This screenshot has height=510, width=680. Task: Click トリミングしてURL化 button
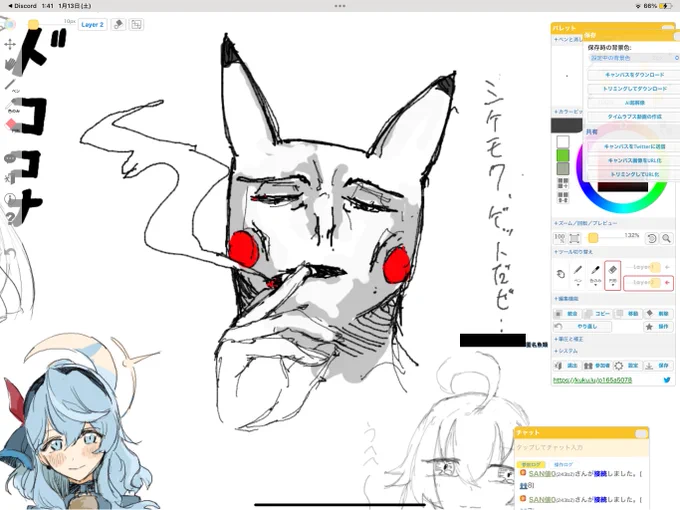[634, 174]
